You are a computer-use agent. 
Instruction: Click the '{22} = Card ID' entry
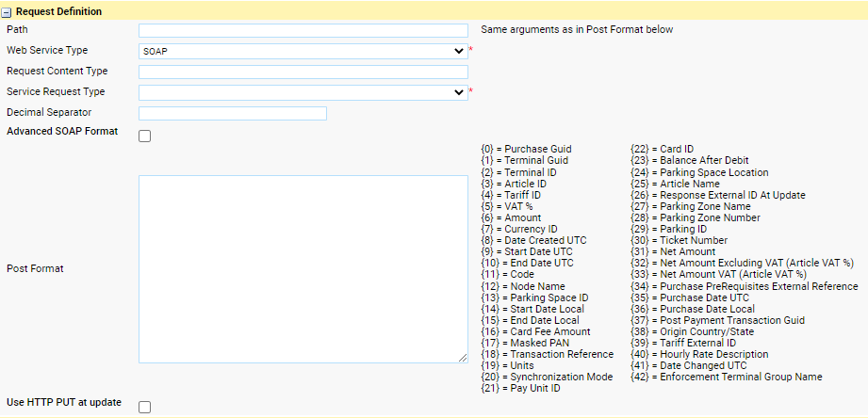point(662,150)
